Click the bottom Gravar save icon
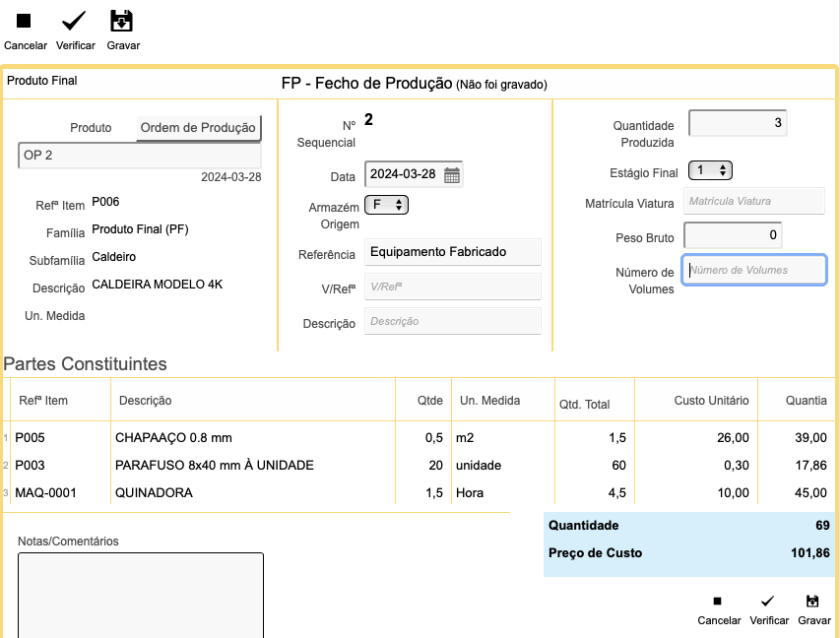The image size is (840, 638). pyautogui.click(x=812, y=601)
